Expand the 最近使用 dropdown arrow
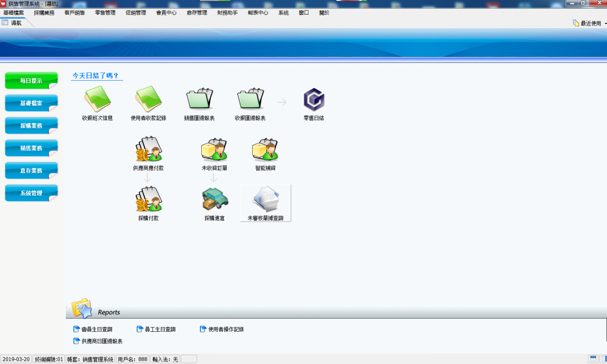Screen dimensions: 607x364 pyautogui.click(x=605, y=23)
